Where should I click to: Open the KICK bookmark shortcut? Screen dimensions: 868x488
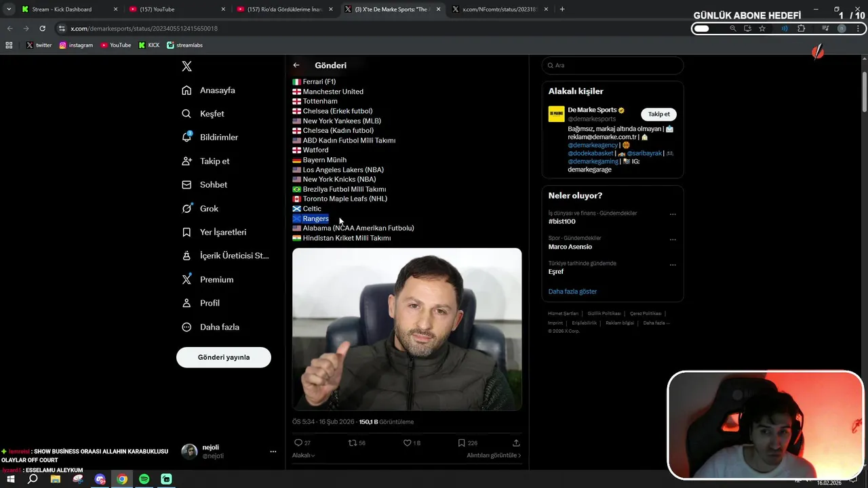click(149, 45)
